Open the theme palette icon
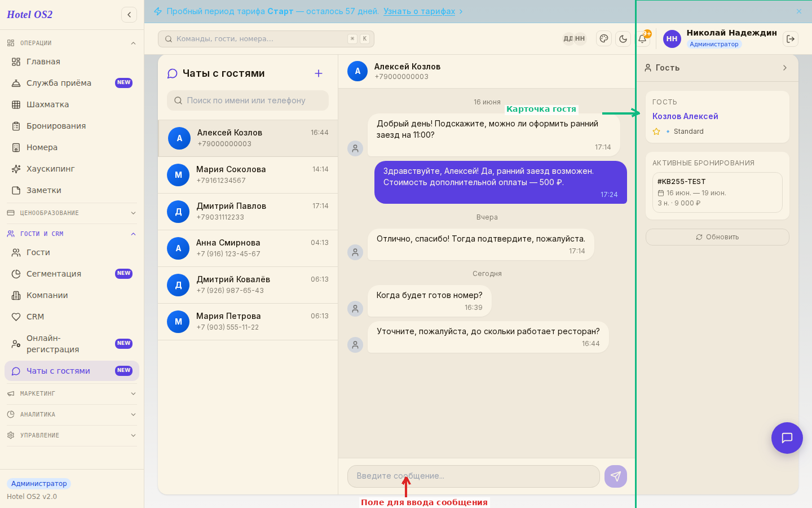Screen dimensions: 812x508 pyautogui.click(x=604, y=39)
